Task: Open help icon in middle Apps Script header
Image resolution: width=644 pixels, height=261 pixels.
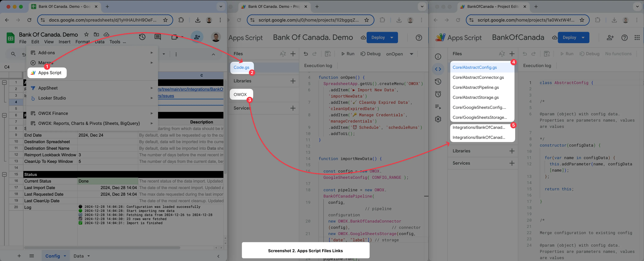Action: (x=419, y=38)
